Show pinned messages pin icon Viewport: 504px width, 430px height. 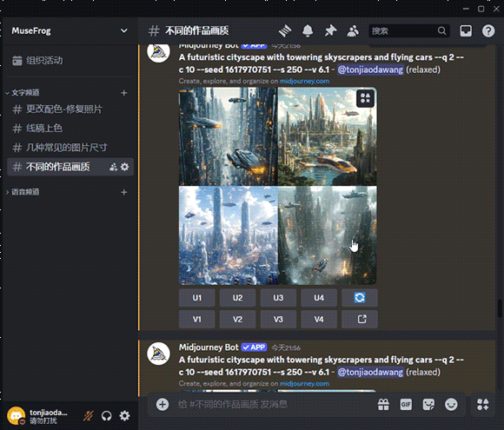coord(330,31)
